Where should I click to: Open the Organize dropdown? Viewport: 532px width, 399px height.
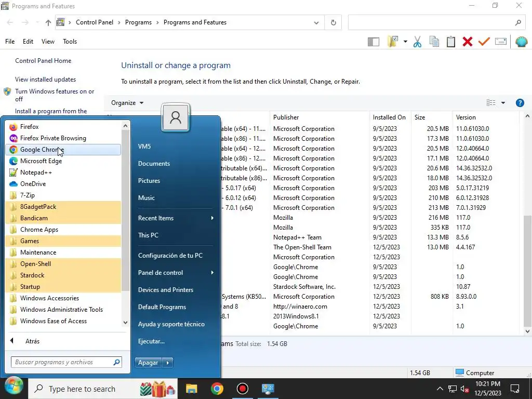127,103
